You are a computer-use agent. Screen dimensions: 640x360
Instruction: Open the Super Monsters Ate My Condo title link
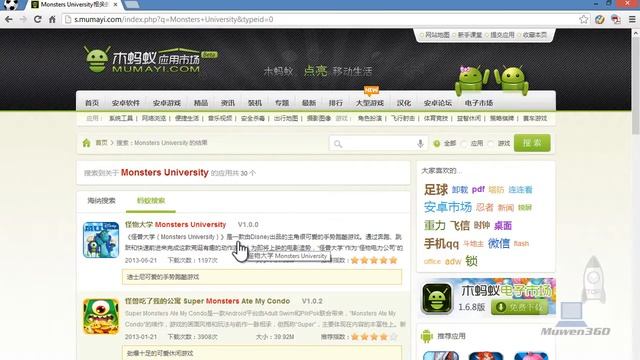[x=207, y=301]
